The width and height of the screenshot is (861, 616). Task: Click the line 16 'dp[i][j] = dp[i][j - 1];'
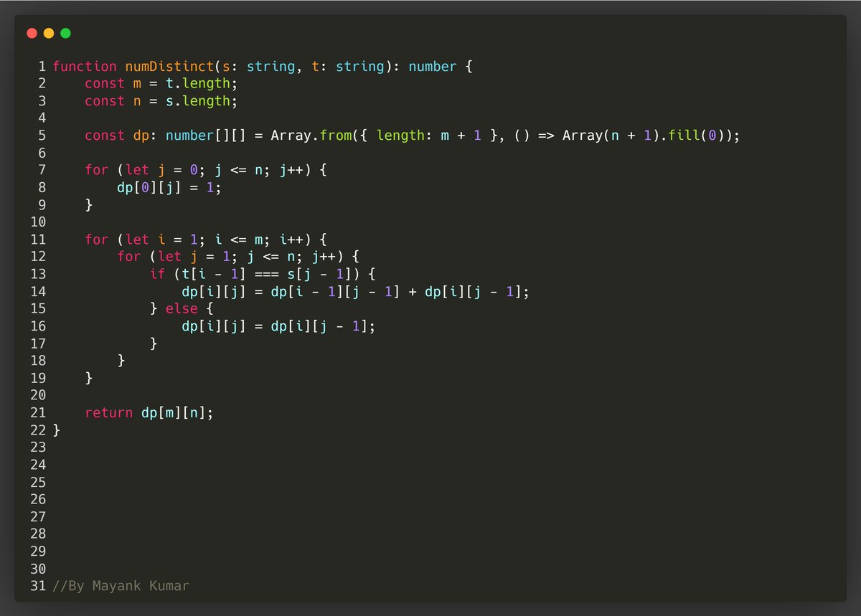point(278,326)
